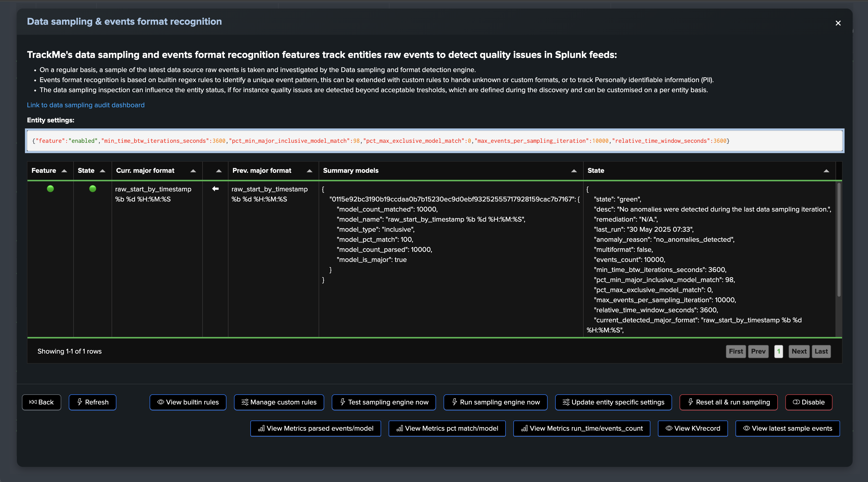Open View Metrics parsed events/model chart

click(x=315, y=428)
